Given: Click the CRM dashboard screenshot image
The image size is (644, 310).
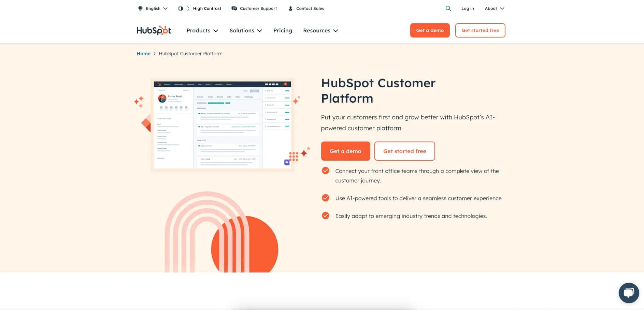Looking at the screenshot, I should 223,125.
